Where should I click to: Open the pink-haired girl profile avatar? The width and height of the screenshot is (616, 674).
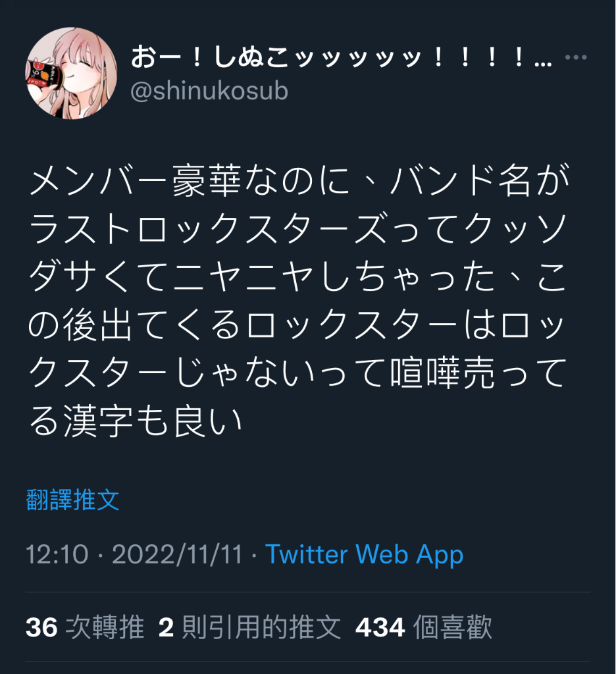click(x=71, y=73)
